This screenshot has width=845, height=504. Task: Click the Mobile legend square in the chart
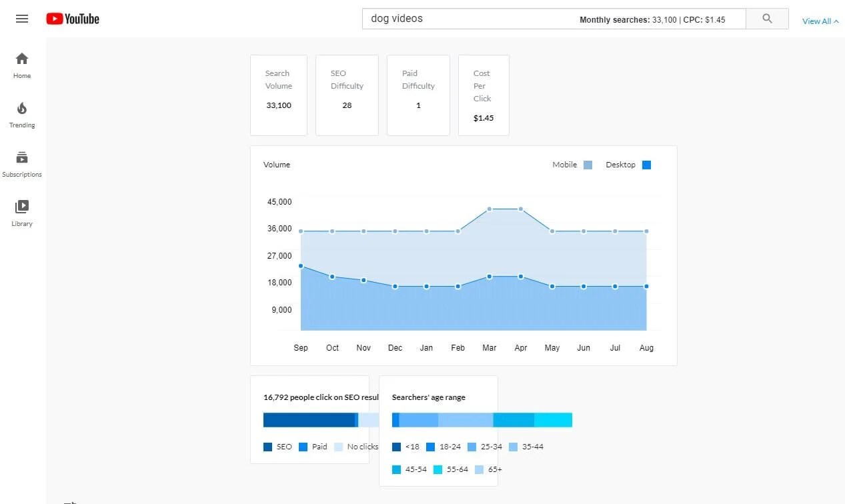588,165
